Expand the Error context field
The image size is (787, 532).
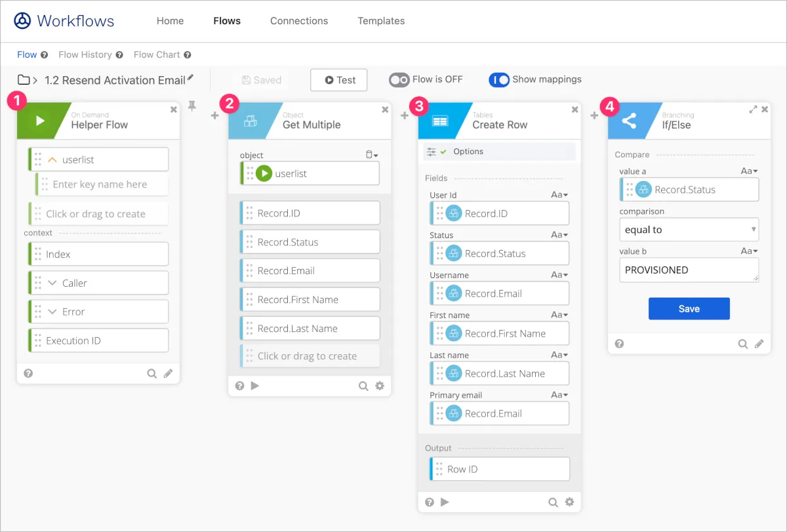pyautogui.click(x=53, y=312)
